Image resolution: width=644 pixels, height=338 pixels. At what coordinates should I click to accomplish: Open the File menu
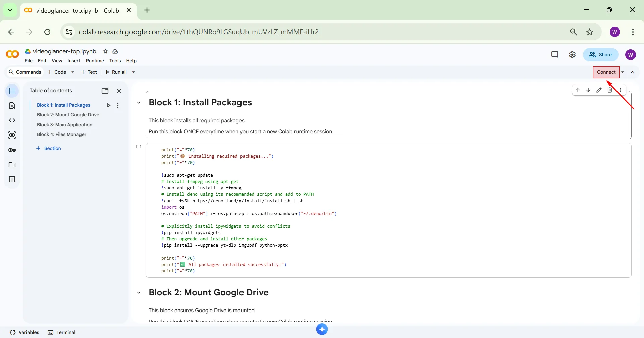[29, 61]
